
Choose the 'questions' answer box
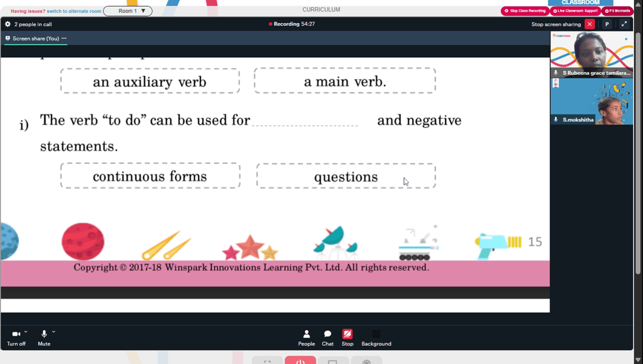[346, 176]
